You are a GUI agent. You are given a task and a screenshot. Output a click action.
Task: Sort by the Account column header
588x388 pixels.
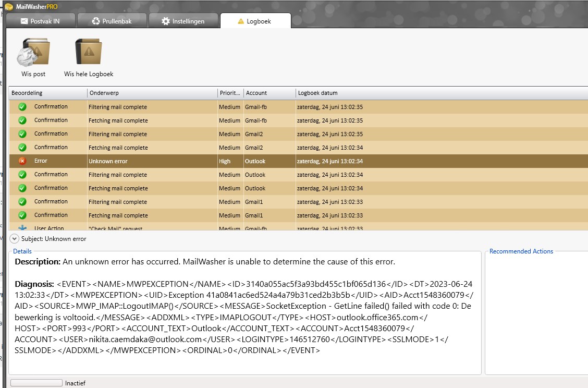[x=269, y=93]
